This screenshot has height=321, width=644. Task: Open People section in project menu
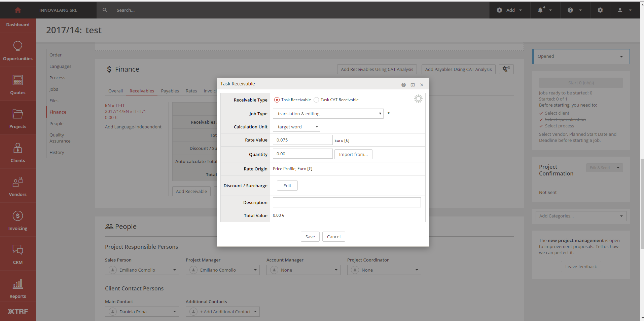click(x=56, y=123)
